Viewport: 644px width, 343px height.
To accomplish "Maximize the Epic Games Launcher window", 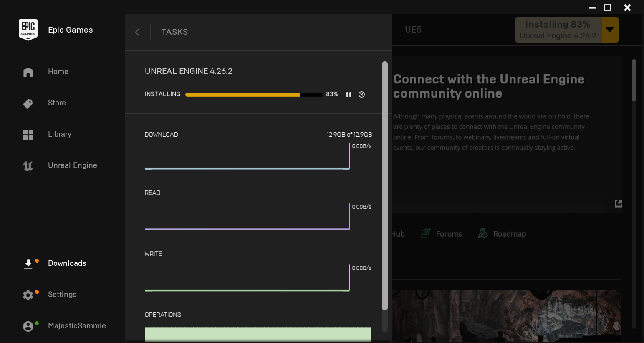I will pyautogui.click(x=608, y=8).
